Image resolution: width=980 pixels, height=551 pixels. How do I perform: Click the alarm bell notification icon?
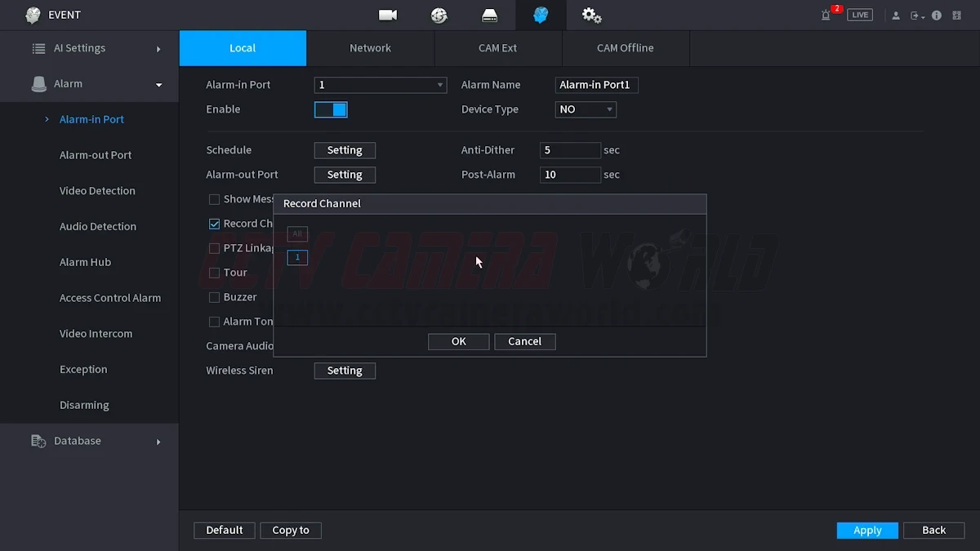(x=826, y=16)
